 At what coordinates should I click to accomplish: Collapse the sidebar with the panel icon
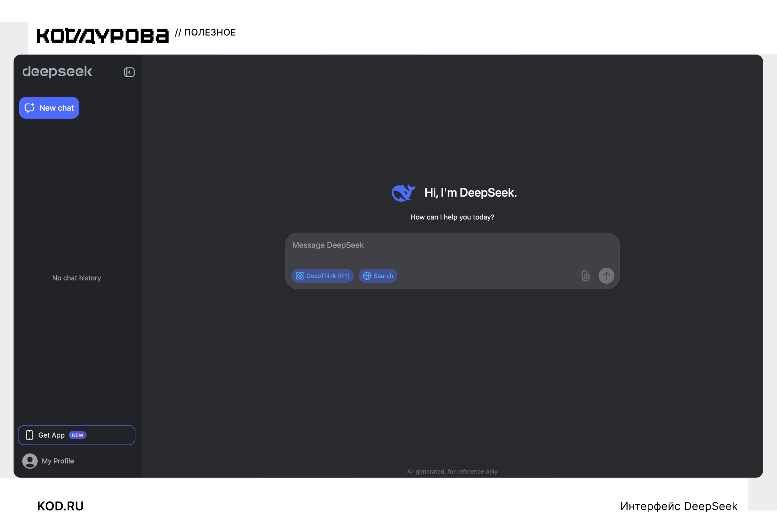pos(129,72)
